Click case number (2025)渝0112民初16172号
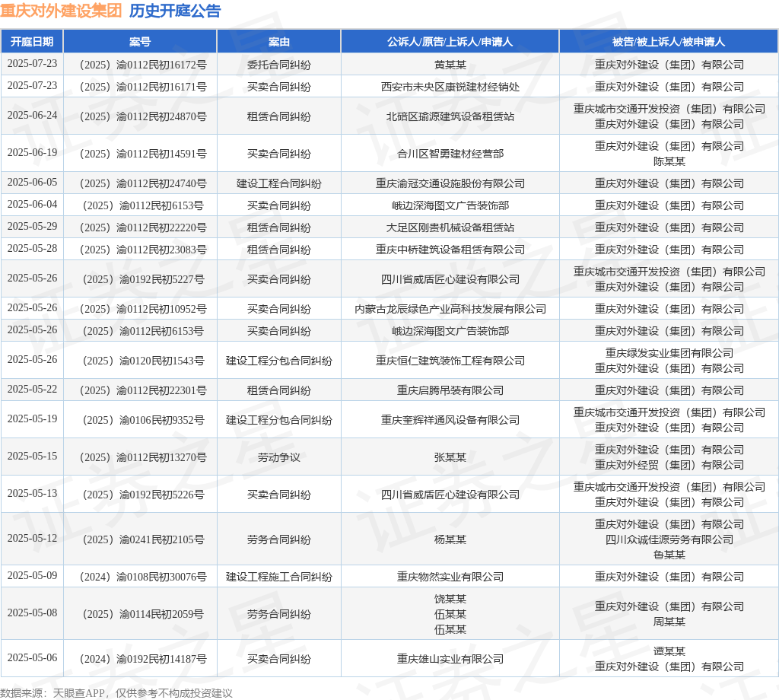Image resolution: width=779 pixels, height=700 pixels. point(143,65)
